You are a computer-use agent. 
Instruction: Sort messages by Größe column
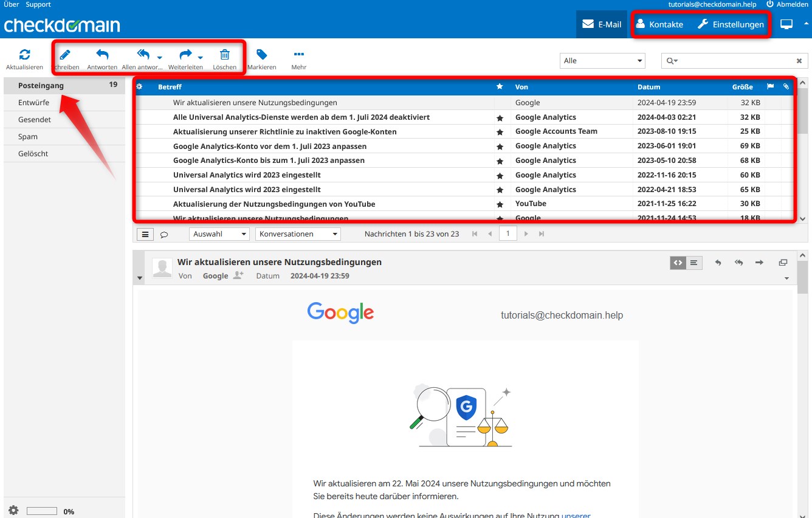click(742, 87)
